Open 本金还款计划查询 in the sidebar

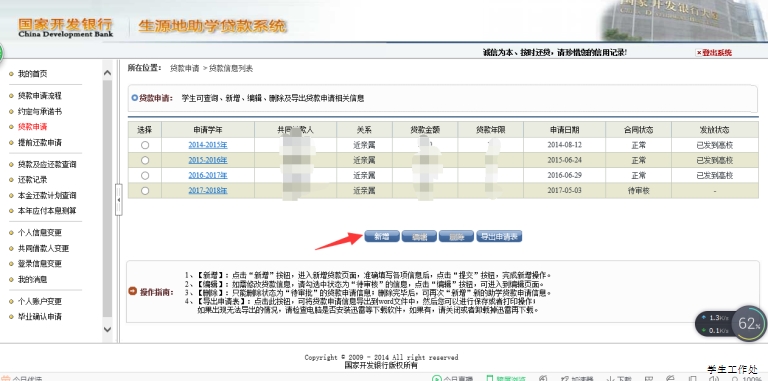point(47,195)
